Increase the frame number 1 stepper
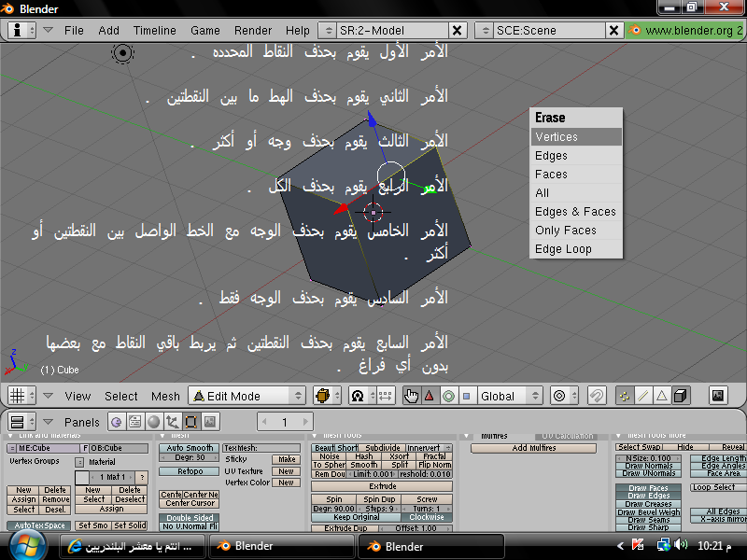The height and width of the screenshot is (560, 747). [x=305, y=422]
